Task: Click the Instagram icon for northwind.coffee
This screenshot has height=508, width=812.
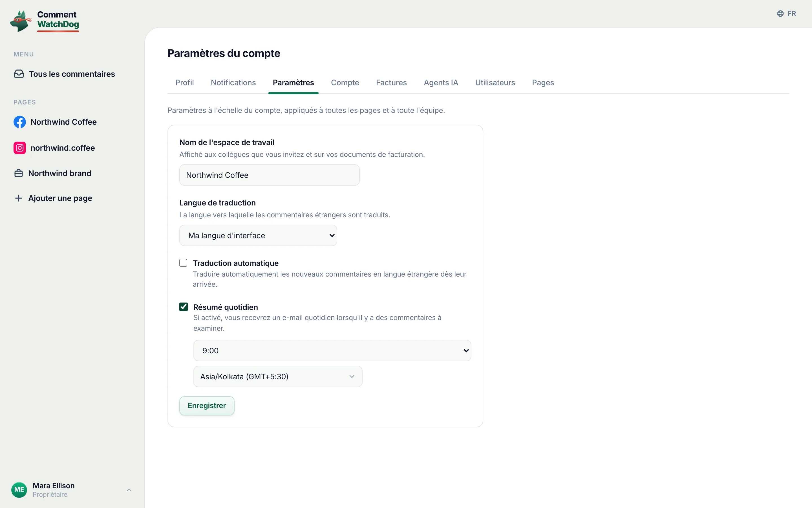Action: pyautogui.click(x=19, y=148)
